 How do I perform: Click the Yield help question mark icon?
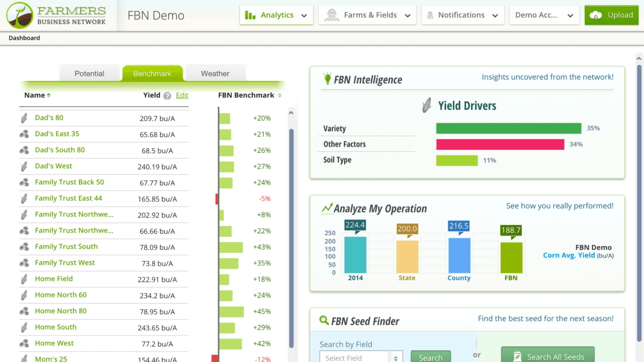pyautogui.click(x=167, y=96)
